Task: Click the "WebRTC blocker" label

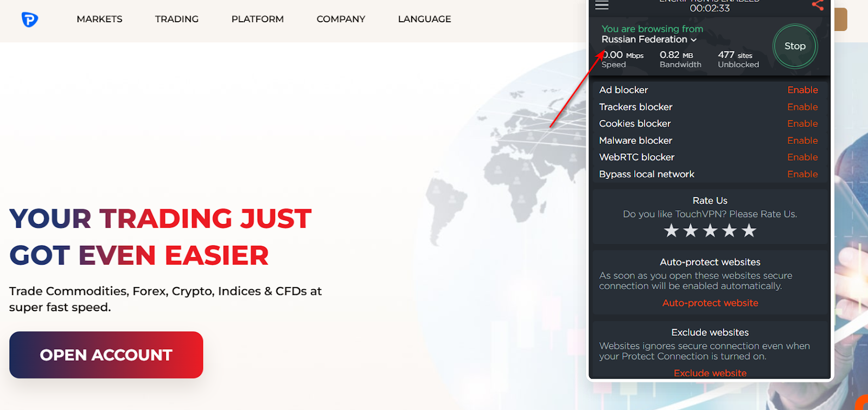Action: pyautogui.click(x=637, y=157)
